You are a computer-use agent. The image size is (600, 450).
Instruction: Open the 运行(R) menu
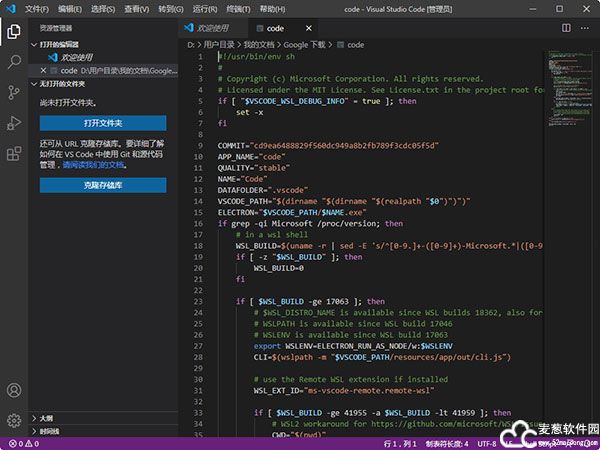(205, 9)
